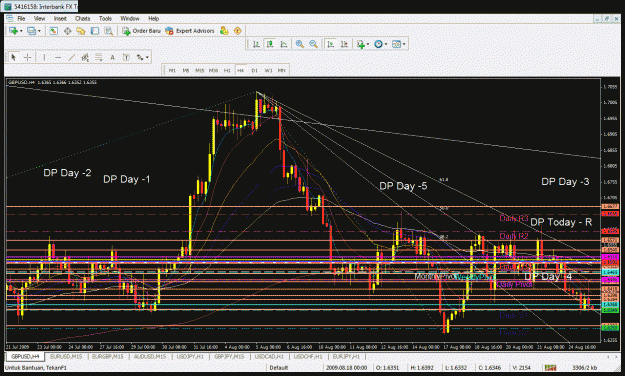Select the H4 timeframe button
The image size is (625, 376).
241,70
